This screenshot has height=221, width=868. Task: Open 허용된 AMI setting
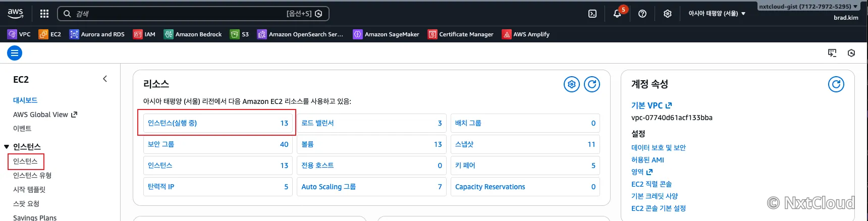(647, 160)
